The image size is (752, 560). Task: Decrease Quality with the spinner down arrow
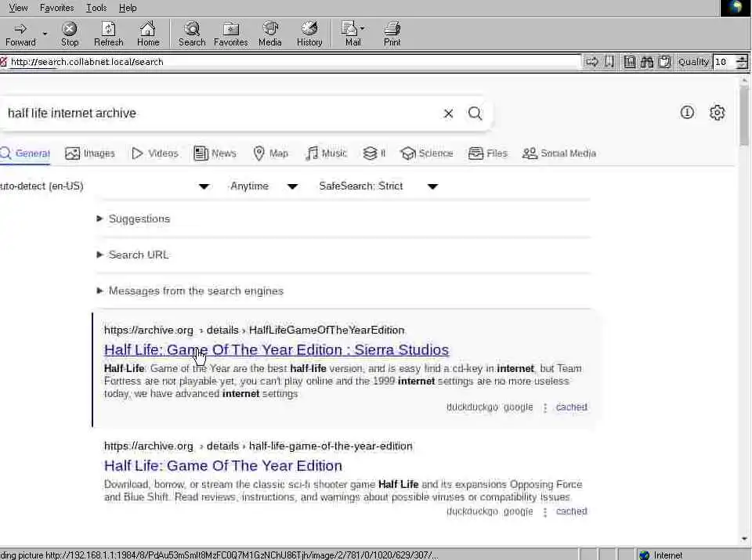pos(742,65)
